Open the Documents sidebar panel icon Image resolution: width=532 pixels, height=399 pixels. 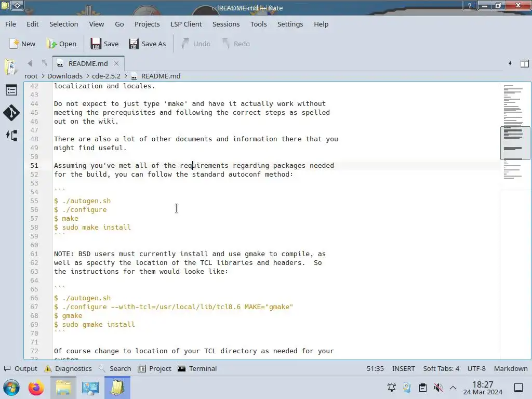pos(11,67)
